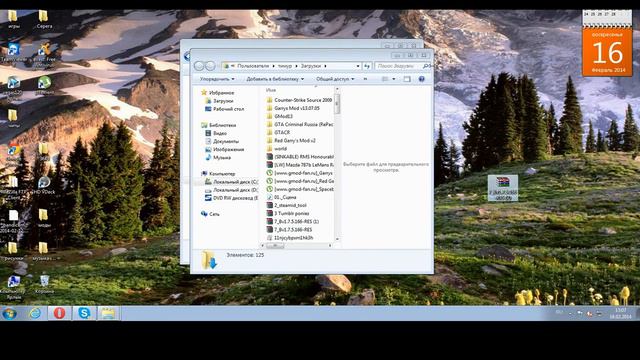Click the address bar refresh button
The height and width of the screenshot is (360, 640).
(367, 66)
